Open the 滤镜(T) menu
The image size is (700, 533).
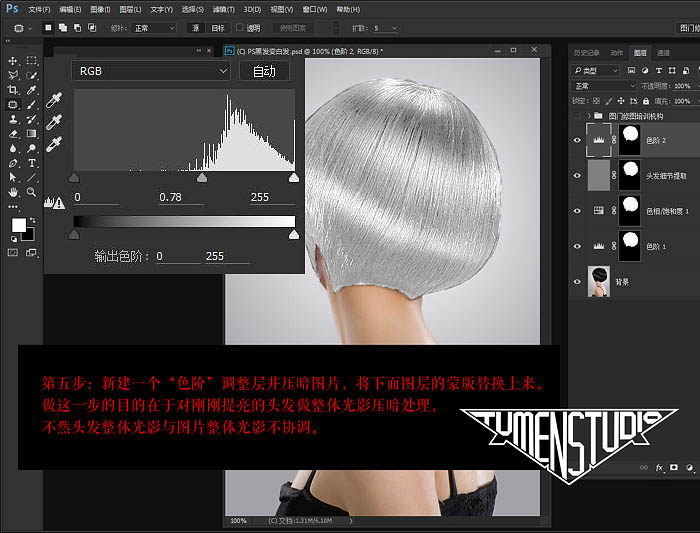223,9
